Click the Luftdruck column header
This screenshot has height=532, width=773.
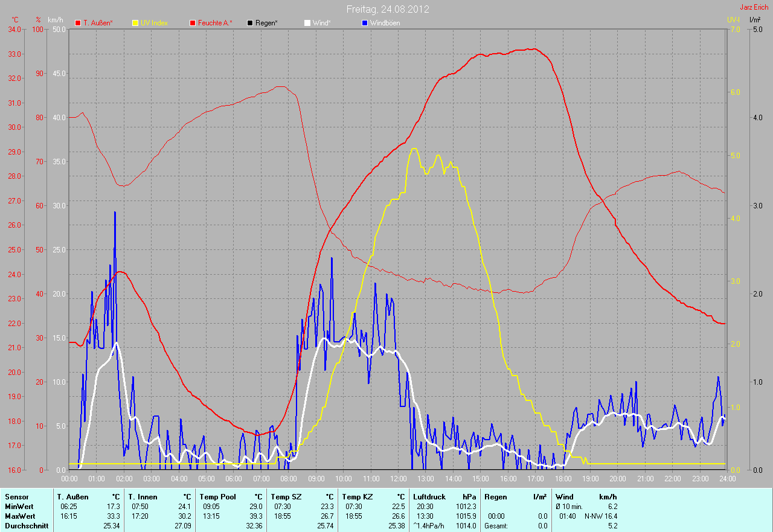tap(428, 496)
